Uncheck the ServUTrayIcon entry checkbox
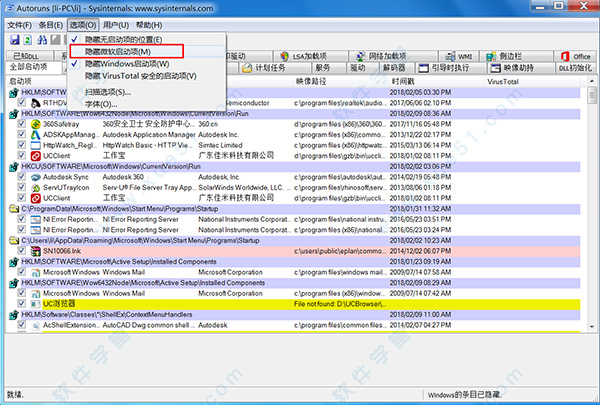The image size is (600, 405). point(22,187)
